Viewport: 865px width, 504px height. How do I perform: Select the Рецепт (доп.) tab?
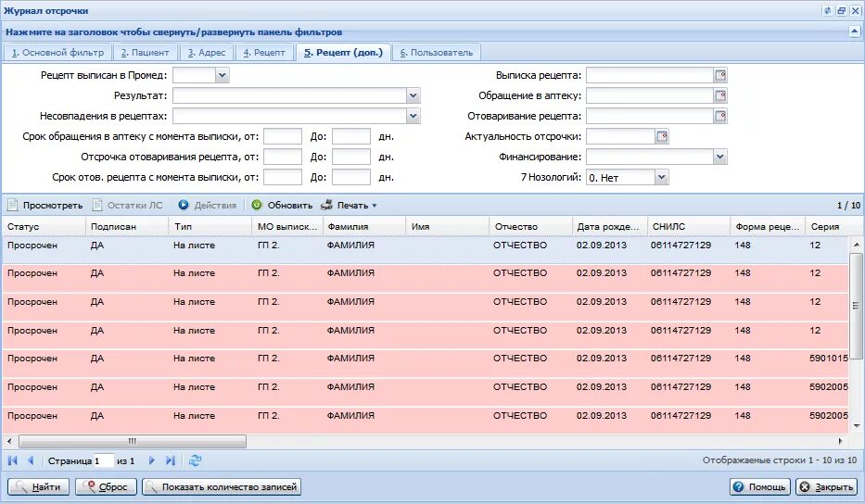pyautogui.click(x=343, y=53)
